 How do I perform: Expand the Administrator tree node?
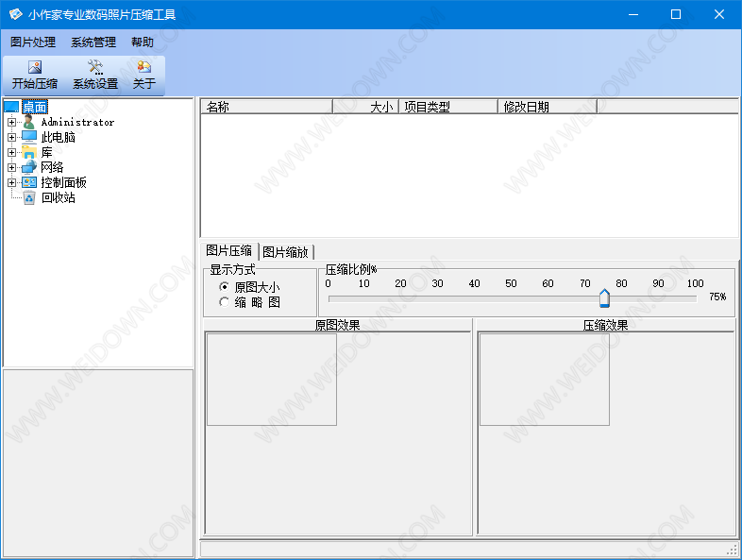[x=11, y=122]
